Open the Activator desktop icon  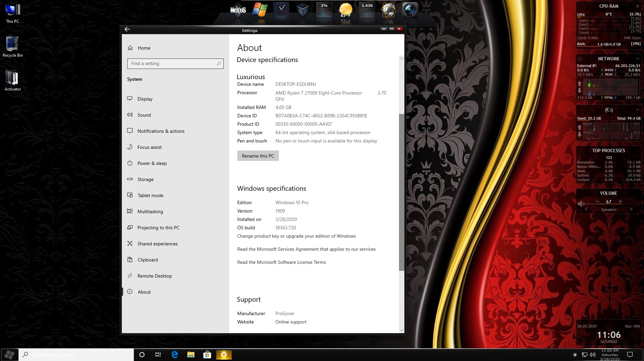(x=13, y=80)
